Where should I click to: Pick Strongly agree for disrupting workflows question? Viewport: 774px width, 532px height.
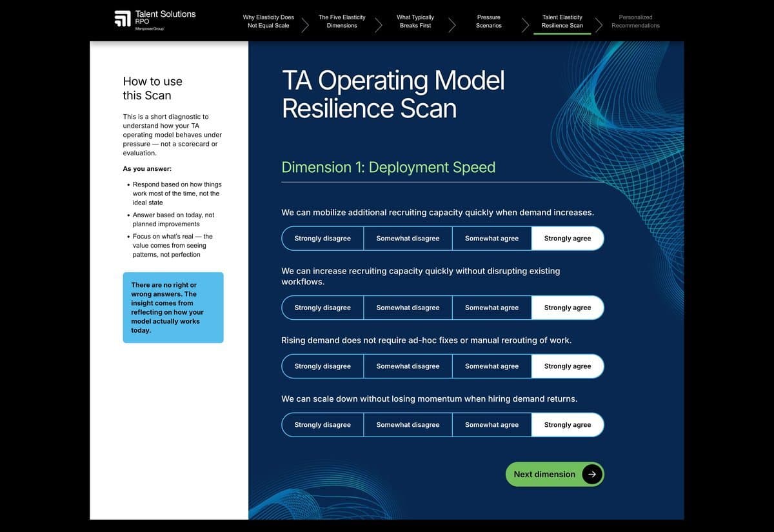click(568, 308)
